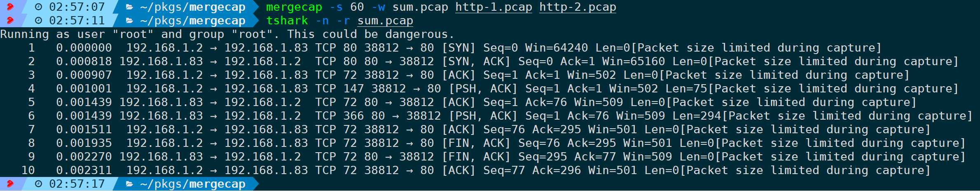980x191 pixels.
Task: Click the mergecap command word
Action: point(294,7)
